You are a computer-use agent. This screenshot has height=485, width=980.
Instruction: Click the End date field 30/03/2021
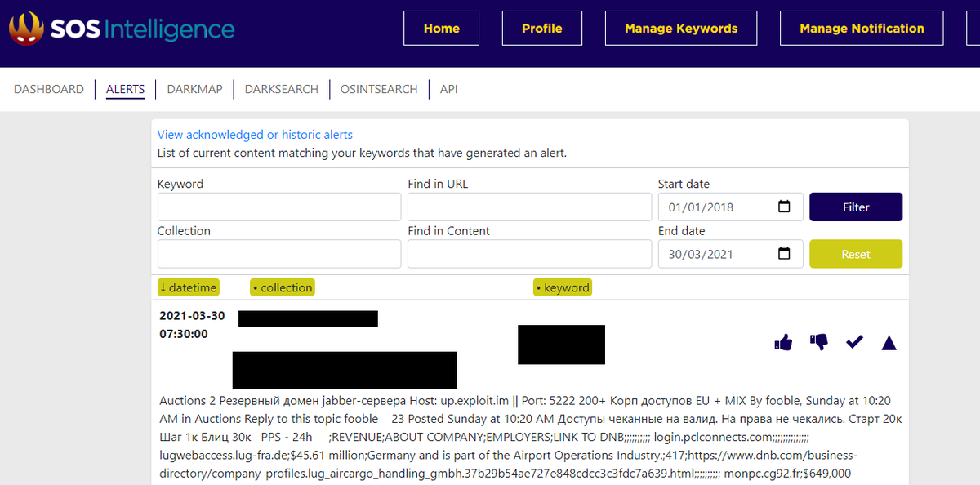tap(731, 254)
